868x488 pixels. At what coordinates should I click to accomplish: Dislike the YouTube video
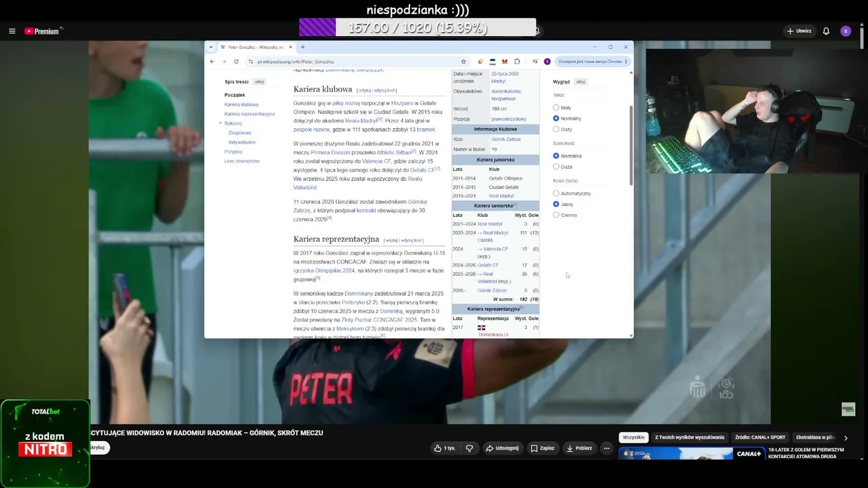coord(469,448)
